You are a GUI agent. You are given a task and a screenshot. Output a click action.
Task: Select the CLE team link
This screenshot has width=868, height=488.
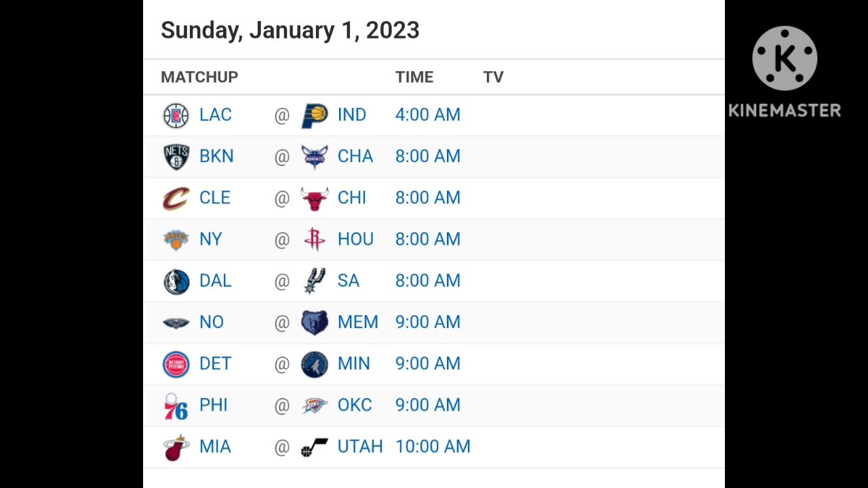click(x=215, y=198)
